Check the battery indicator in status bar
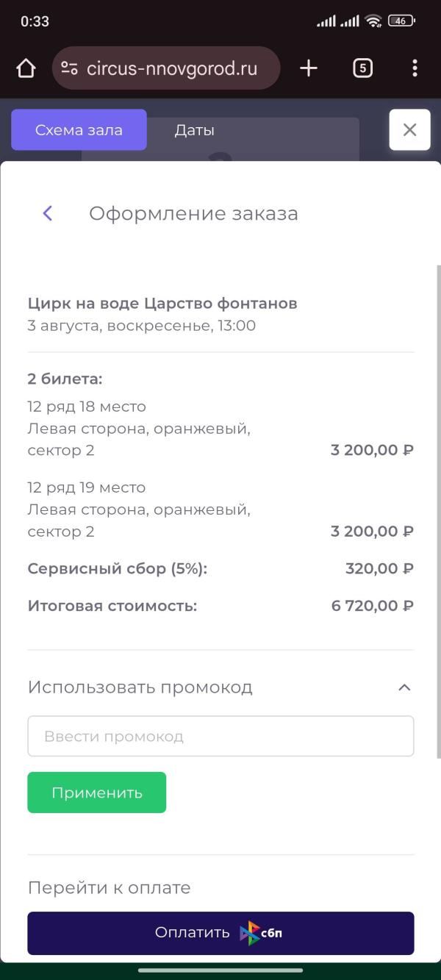The width and height of the screenshot is (441, 980). [x=401, y=21]
